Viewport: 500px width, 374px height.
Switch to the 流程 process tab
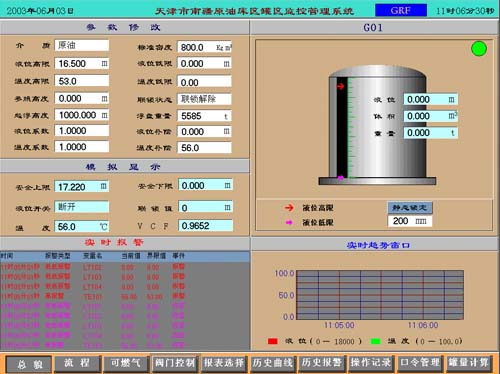77,363
